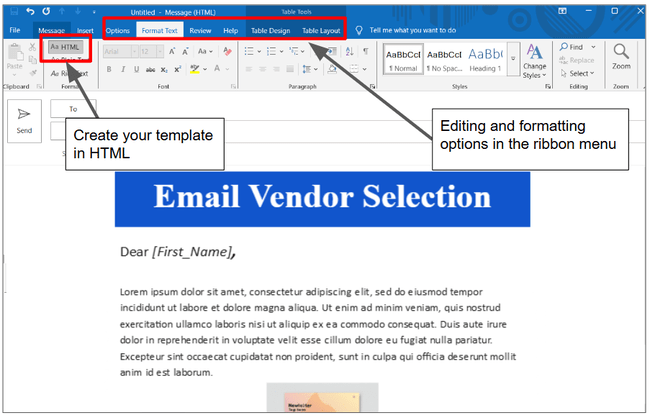650x418 pixels.
Task: Click the Redo icon in title bar
Action: (46, 11)
